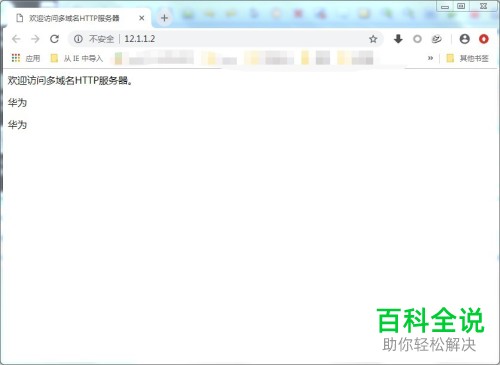This screenshot has width=500, height=365.
Task: Focus the address bar showing 12.1.1.2
Action: click(225, 39)
